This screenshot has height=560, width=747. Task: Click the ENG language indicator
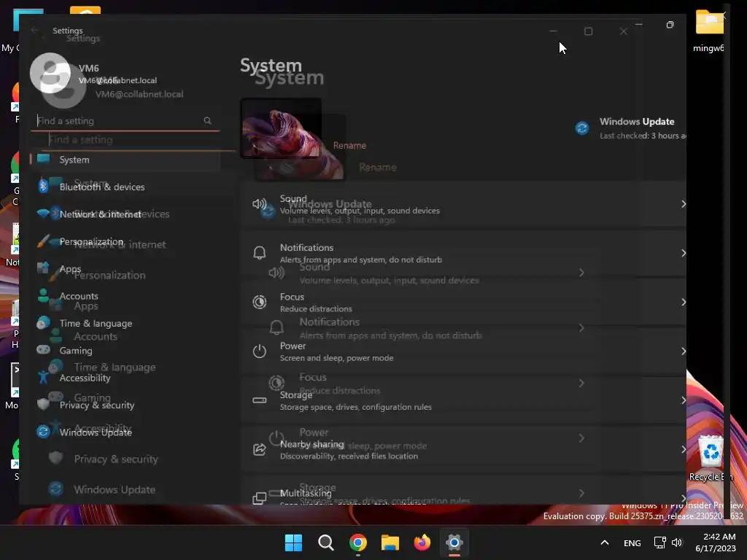(632, 543)
